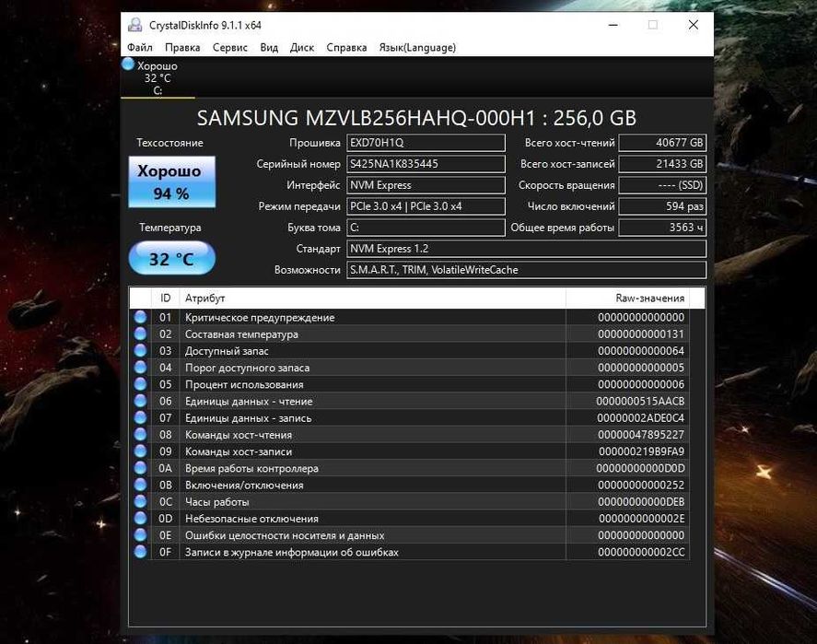
Task: Select attribute text Составная температура
Action: tap(241, 334)
